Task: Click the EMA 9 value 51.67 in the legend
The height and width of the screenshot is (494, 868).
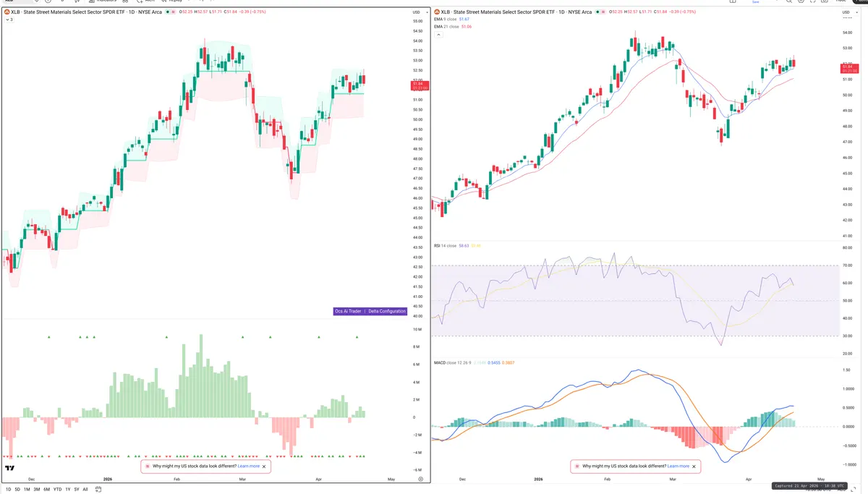Action: point(464,20)
